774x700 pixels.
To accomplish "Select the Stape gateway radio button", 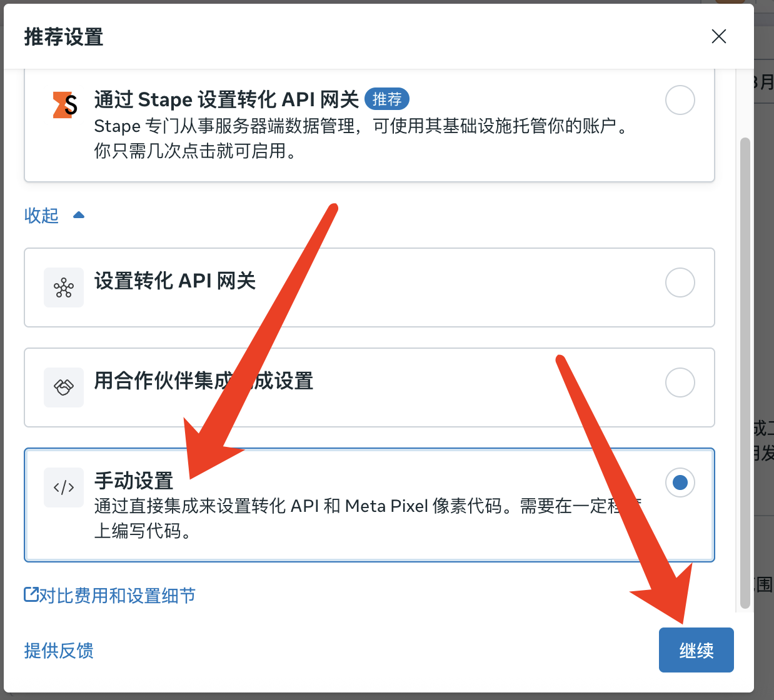I will point(680,100).
